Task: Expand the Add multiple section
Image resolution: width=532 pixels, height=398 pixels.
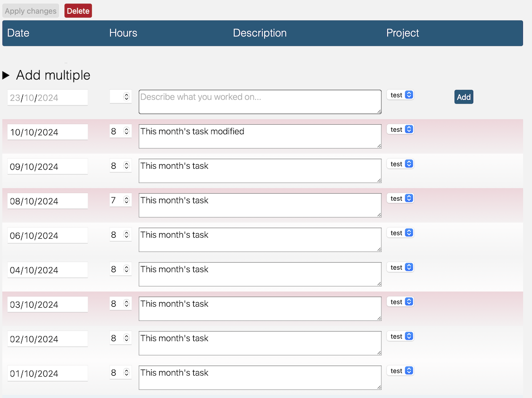Action: (47, 75)
